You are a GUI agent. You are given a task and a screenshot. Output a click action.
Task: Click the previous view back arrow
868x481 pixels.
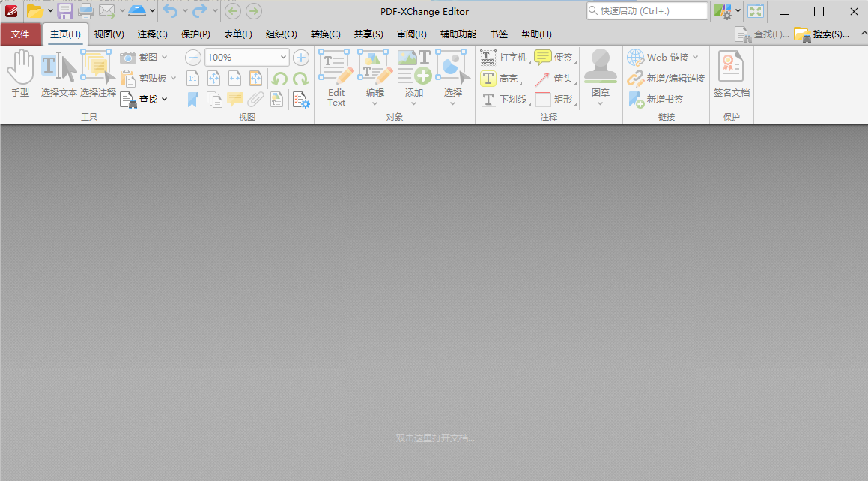(233, 11)
